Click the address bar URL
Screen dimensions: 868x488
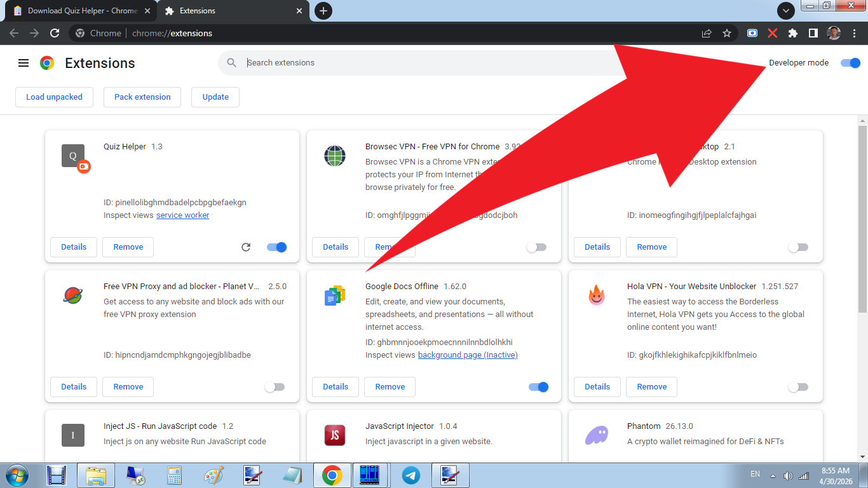point(172,33)
